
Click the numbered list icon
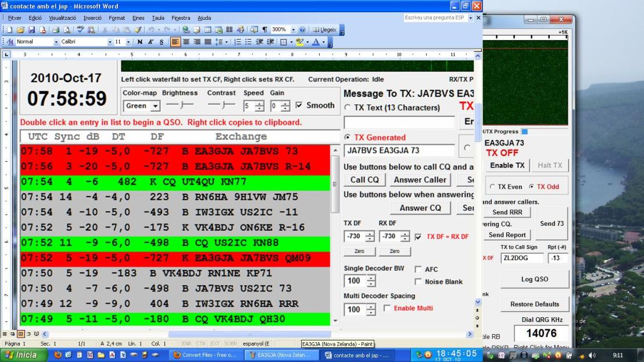click(x=237, y=42)
